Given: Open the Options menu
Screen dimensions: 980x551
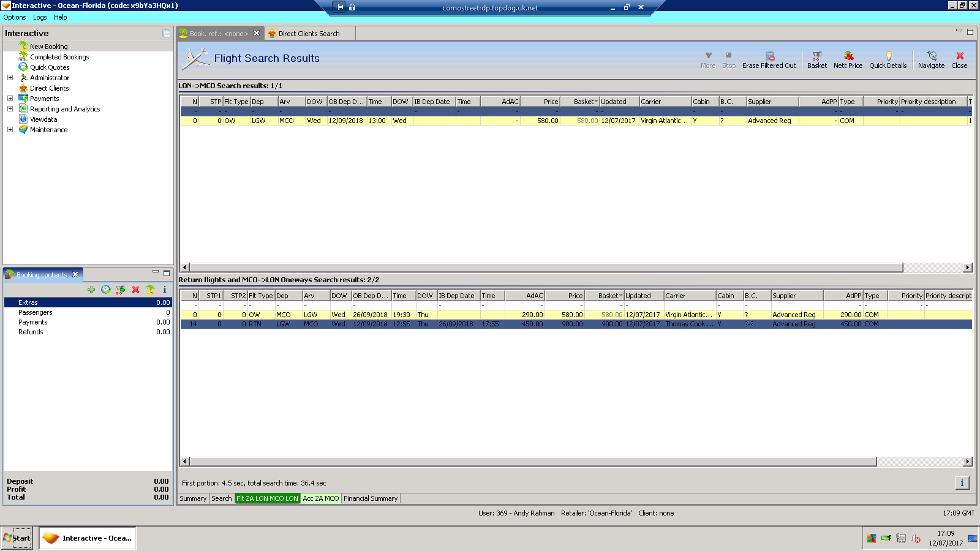Looking at the screenshot, I should pos(15,17).
